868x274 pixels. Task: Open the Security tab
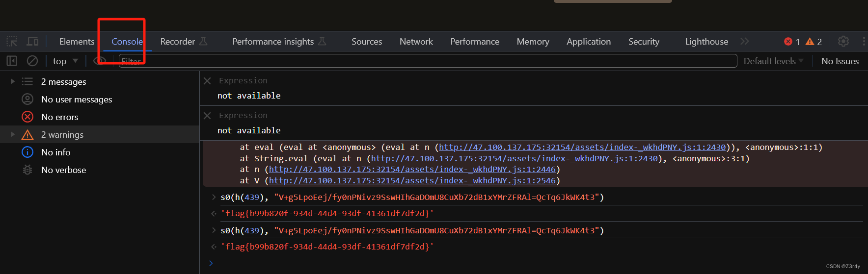pos(644,42)
